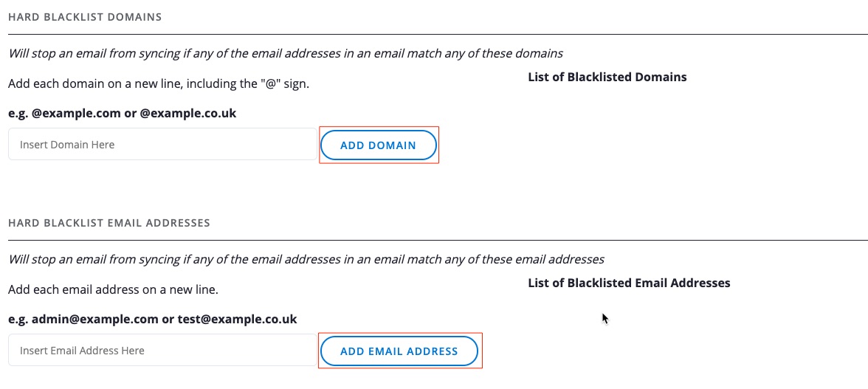Select the List of Blacklisted Domains label

click(607, 77)
